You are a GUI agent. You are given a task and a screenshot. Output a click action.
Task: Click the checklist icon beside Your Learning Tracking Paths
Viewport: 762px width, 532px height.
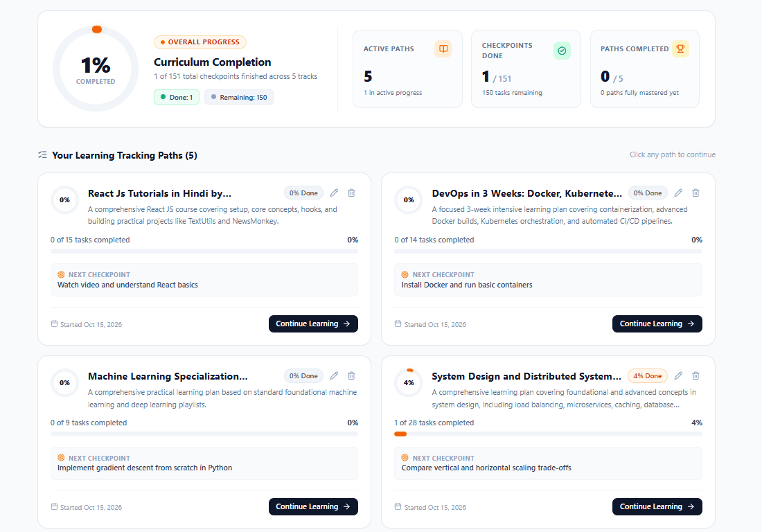(42, 155)
